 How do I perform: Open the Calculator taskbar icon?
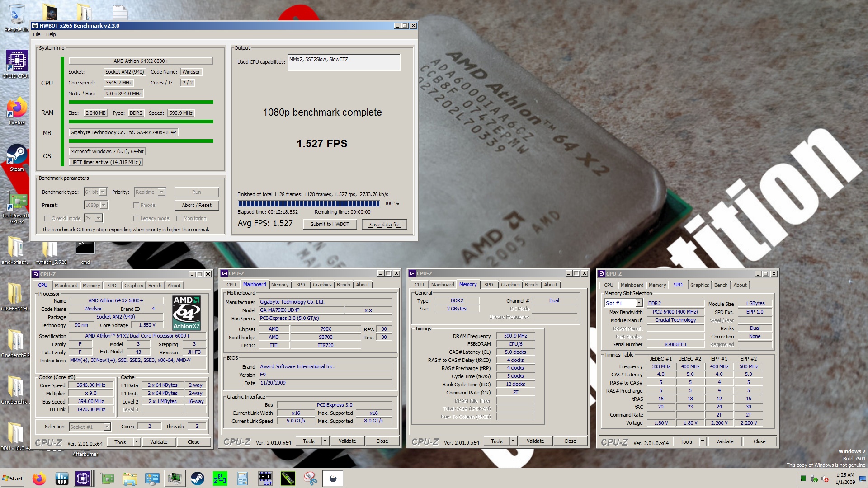242,478
